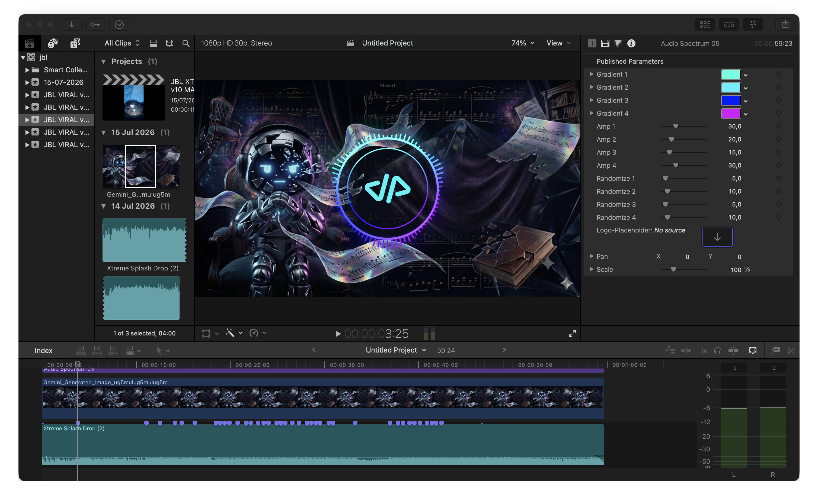Click the Share export icon
818x504 pixels.
click(785, 24)
